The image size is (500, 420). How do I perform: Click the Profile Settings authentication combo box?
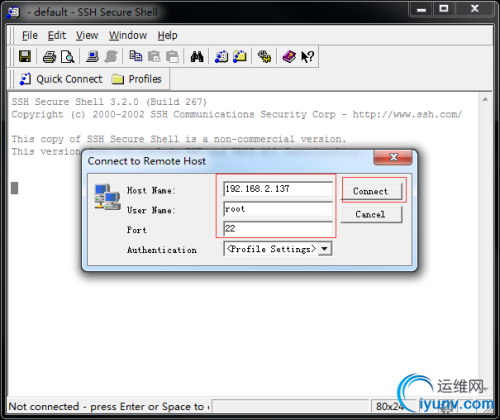tap(278, 249)
